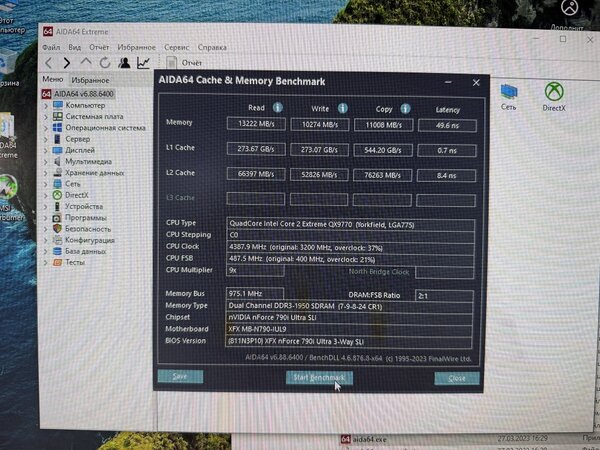600x450 pixels.
Task: Click the Read info icon in benchmark
Action: click(278, 108)
